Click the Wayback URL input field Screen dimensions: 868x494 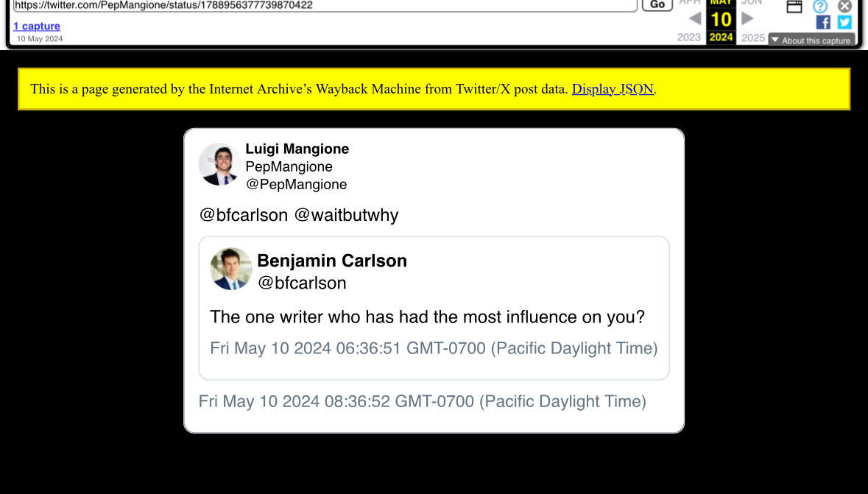pyautogui.click(x=325, y=5)
